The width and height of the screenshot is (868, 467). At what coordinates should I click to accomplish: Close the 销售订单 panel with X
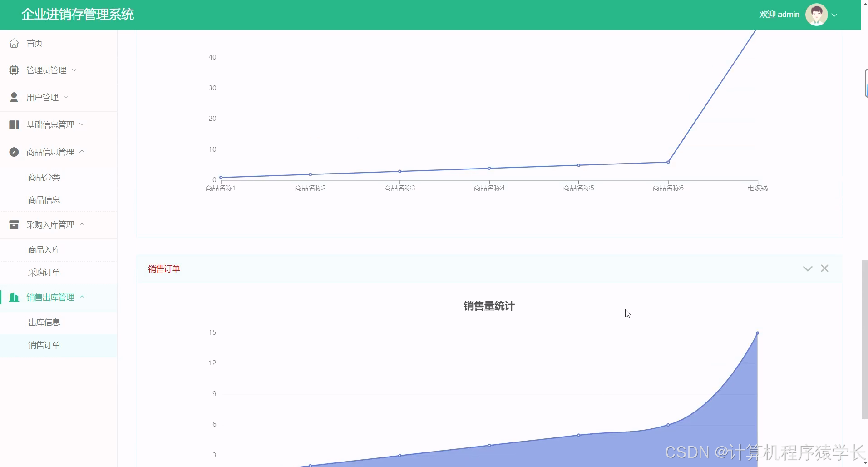coord(824,268)
